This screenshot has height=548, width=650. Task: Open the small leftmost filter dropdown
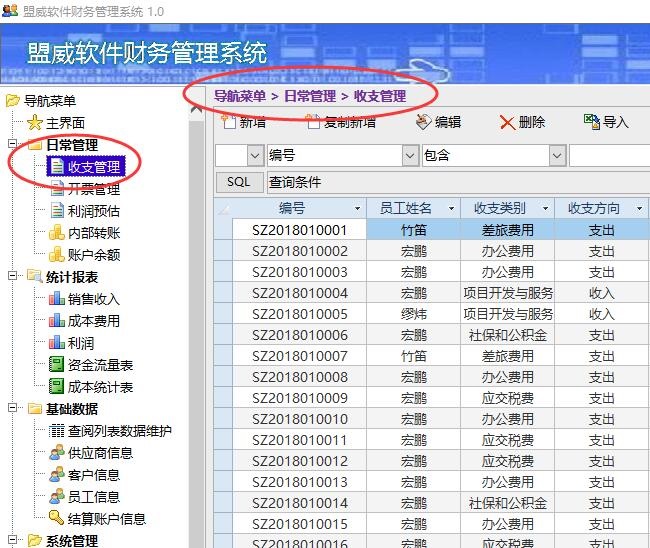(x=255, y=156)
